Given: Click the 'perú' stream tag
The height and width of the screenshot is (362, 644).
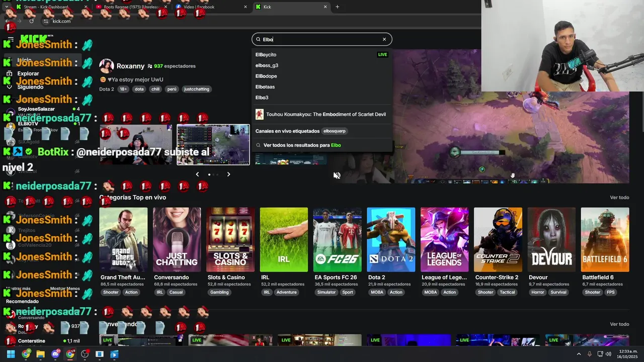Looking at the screenshot, I should (x=172, y=89).
